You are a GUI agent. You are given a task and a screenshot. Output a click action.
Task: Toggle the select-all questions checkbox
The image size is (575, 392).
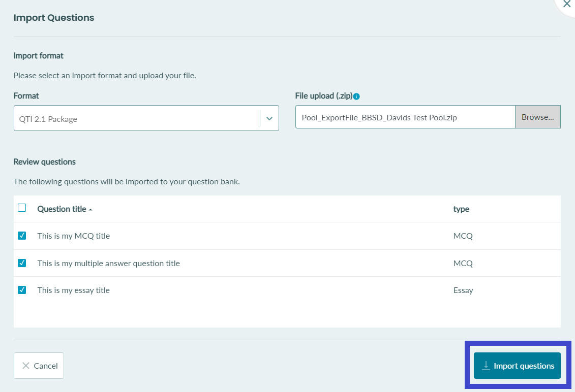point(22,208)
